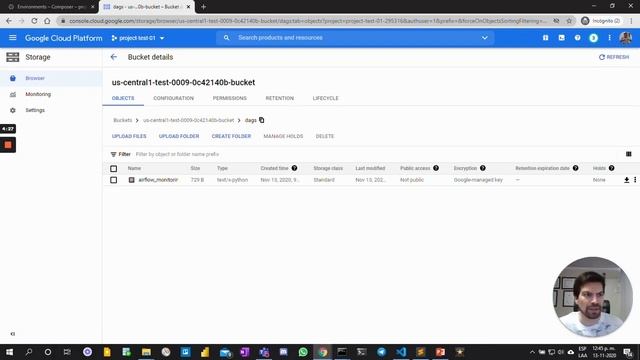The height and width of the screenshot is (360, 640).
Task: Open notifications badge showing 3
Action: (x=593, y=38)
